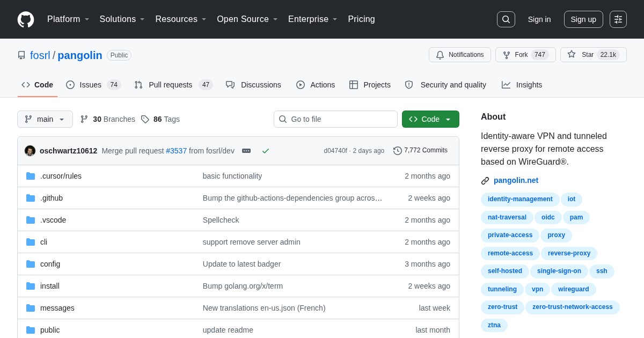Click the folder icon for .cursor/rules
This screenshot has height=338, width=644.
[x=31, y=176]
